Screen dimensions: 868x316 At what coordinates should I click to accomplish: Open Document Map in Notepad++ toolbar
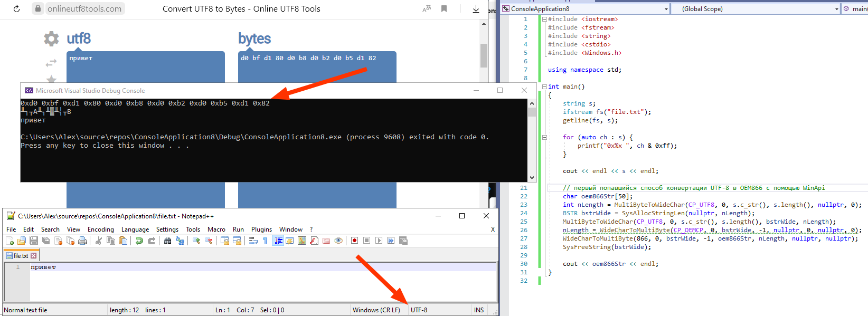302,241
